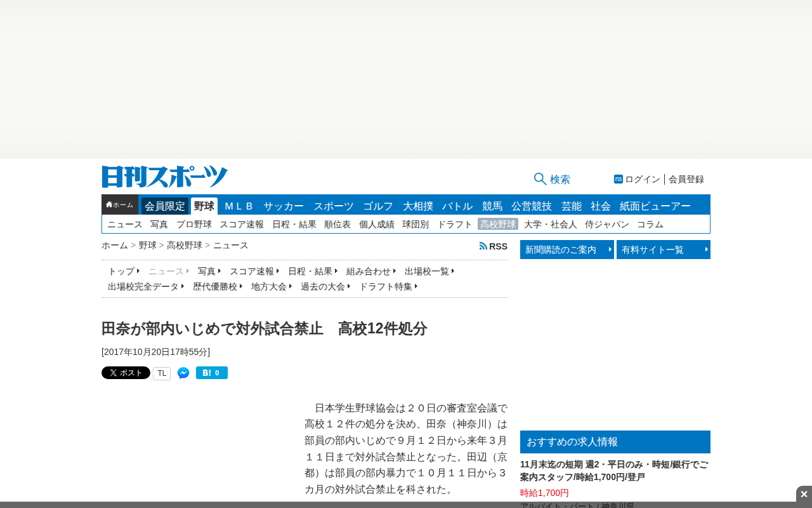
Task: Open 歴代優勝校 link
Action: pyautogui.click(x=218, y=286)
